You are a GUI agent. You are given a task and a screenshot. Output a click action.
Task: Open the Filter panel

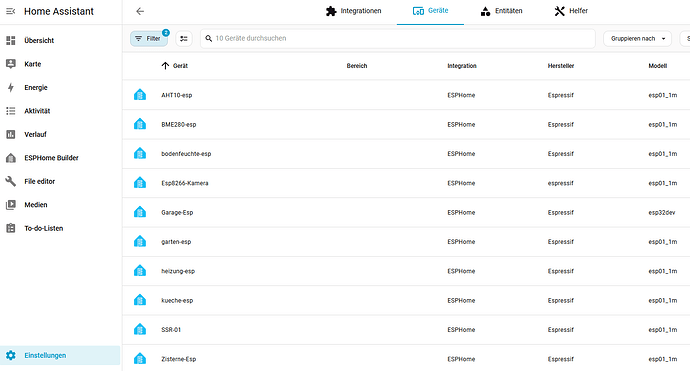[x=149, y=39]
